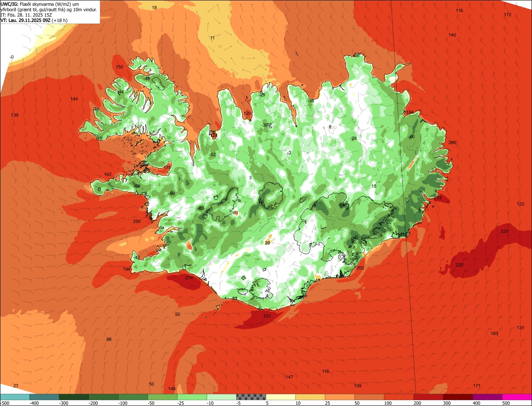Screen dimensions: 532x406
Task: Click the inland value -52
Action: [212, 154]
